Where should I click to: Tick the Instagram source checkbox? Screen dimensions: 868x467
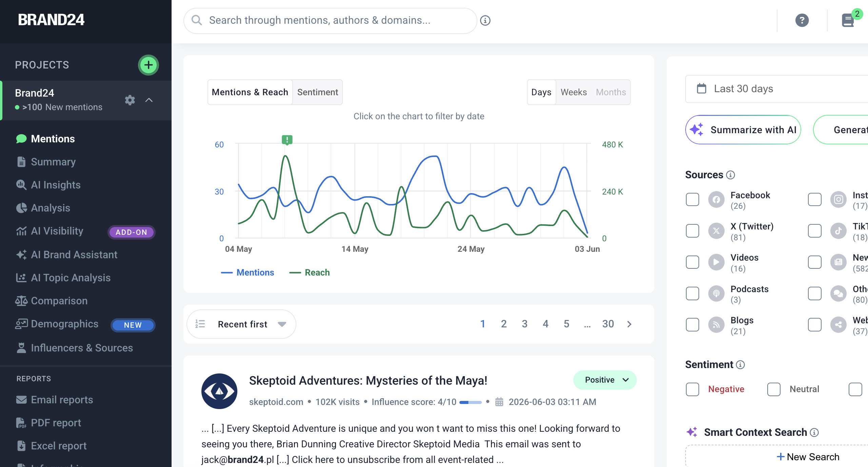coord(814,200)
